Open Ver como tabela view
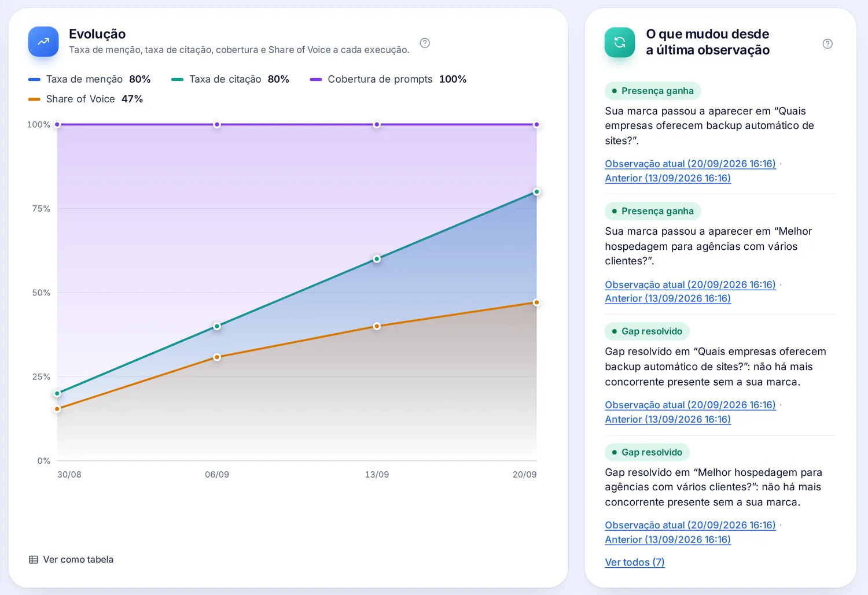Screen dimensions: 868x595 pos(71,560)
